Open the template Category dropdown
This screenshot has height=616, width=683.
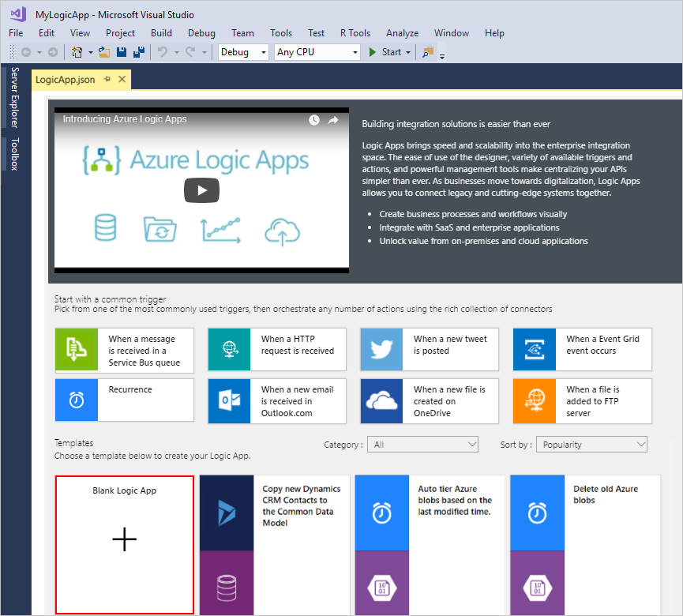click(422, 444)
